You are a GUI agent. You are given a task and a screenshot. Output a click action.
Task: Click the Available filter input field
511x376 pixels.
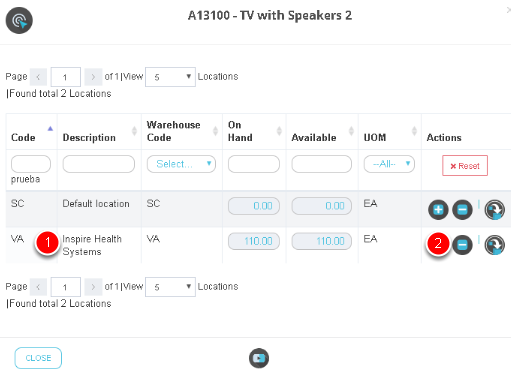321,164
